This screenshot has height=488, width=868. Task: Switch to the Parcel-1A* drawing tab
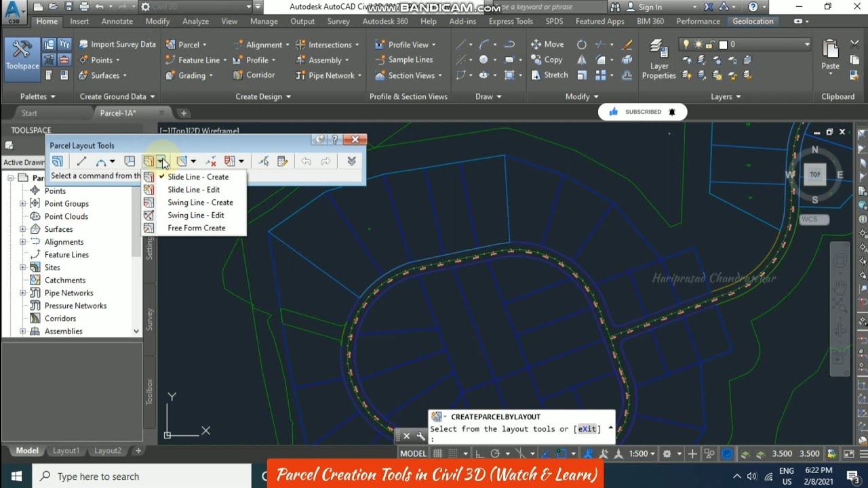point(118,113)
